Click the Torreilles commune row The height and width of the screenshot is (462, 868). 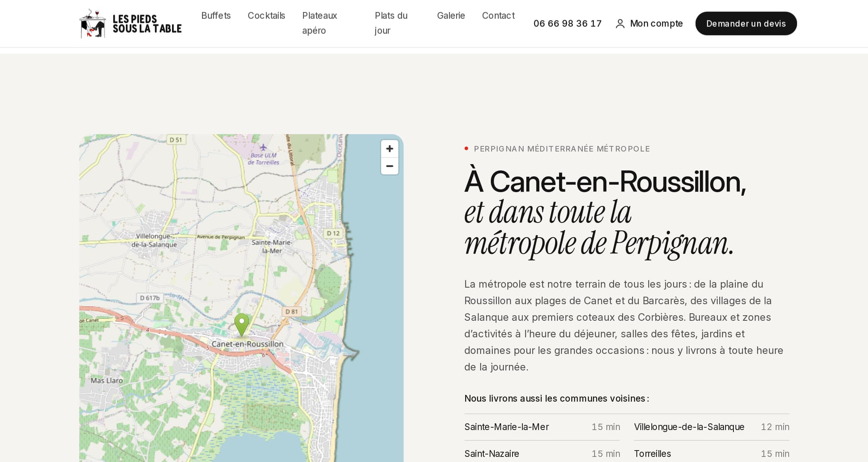(x=712, y=454)
